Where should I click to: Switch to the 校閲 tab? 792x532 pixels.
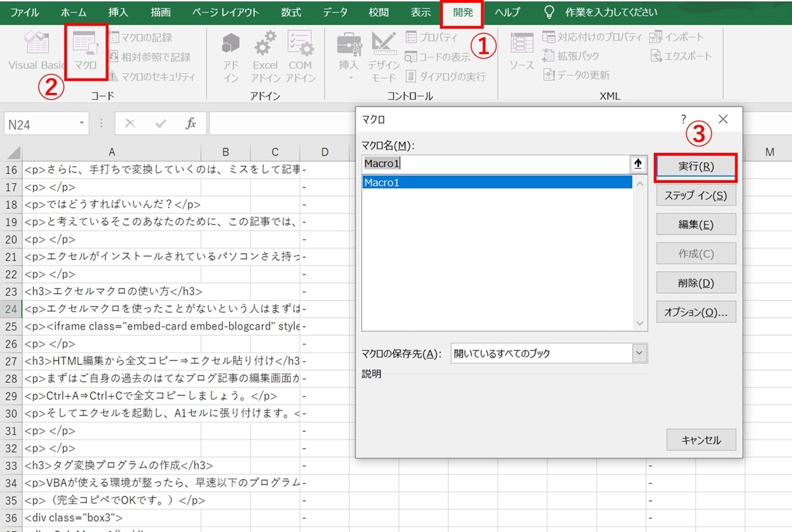pyautogui.click(x=379, y=13)
